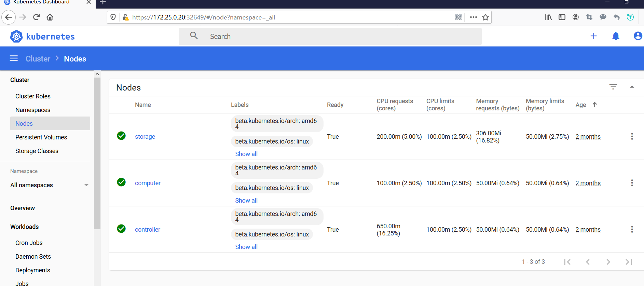The width and height of the screenshot is (644, 286).
Task: Click the Ready column header
Action: [335, 105]
